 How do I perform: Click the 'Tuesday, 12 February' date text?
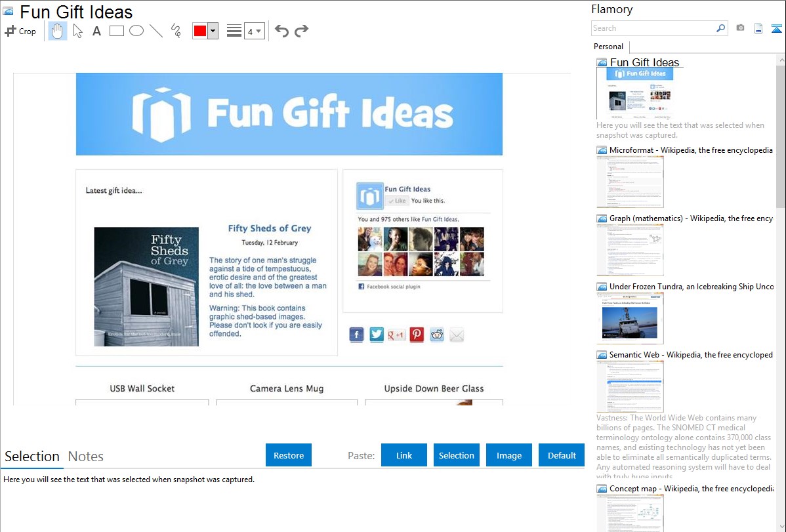(270, 243)
